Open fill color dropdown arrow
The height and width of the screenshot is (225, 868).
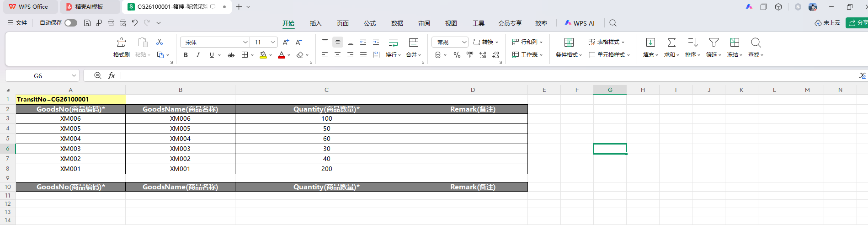(x=271, y=55)
